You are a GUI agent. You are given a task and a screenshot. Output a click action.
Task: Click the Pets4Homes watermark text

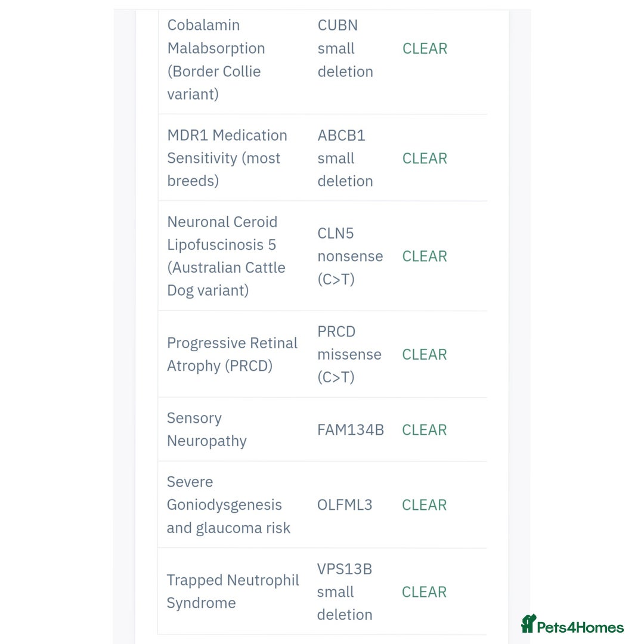580,627
